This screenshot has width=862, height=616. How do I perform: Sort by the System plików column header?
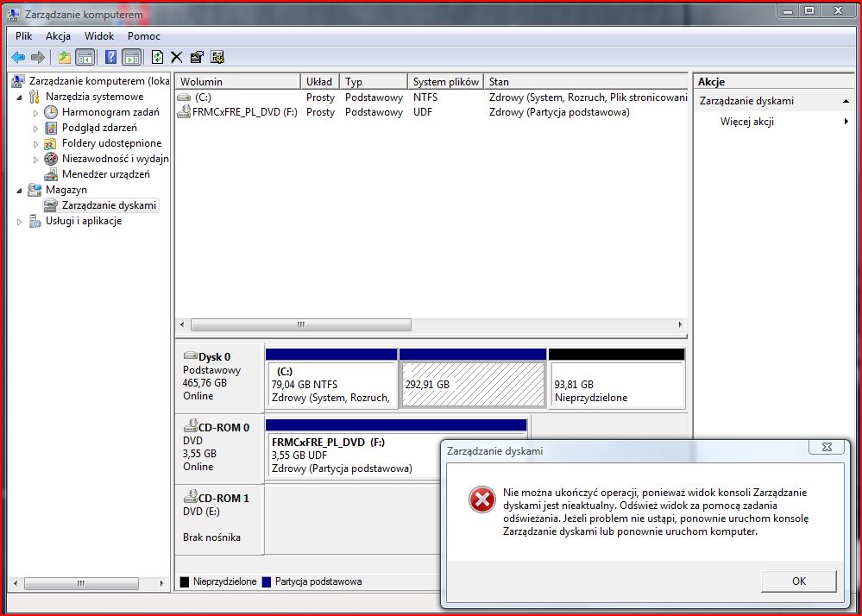[x=446, y=81]
